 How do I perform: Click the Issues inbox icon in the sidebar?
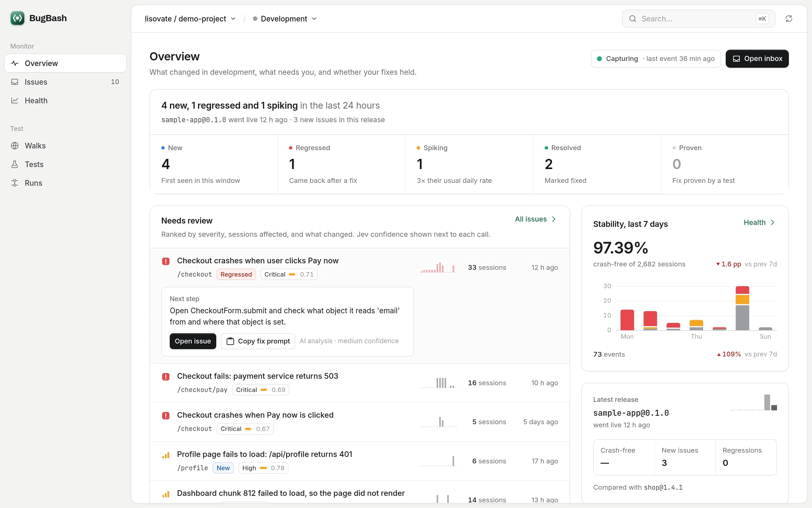tap(15, 82)
